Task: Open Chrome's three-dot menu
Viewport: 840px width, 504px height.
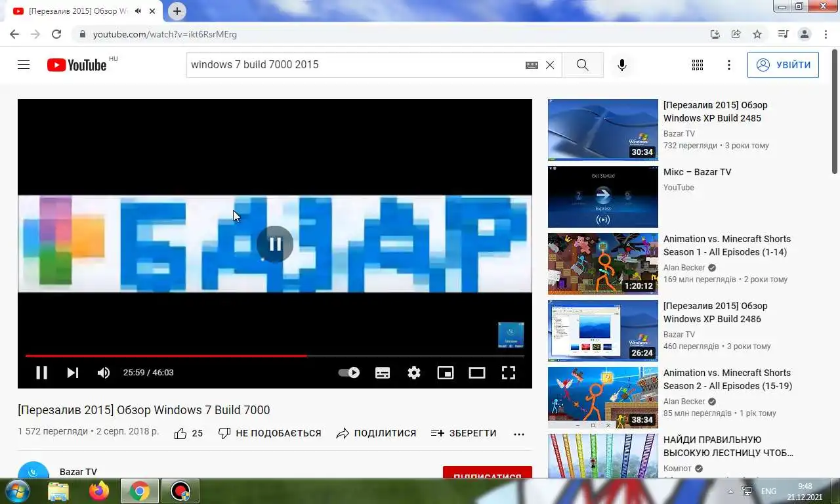Action: coord(825,34)
